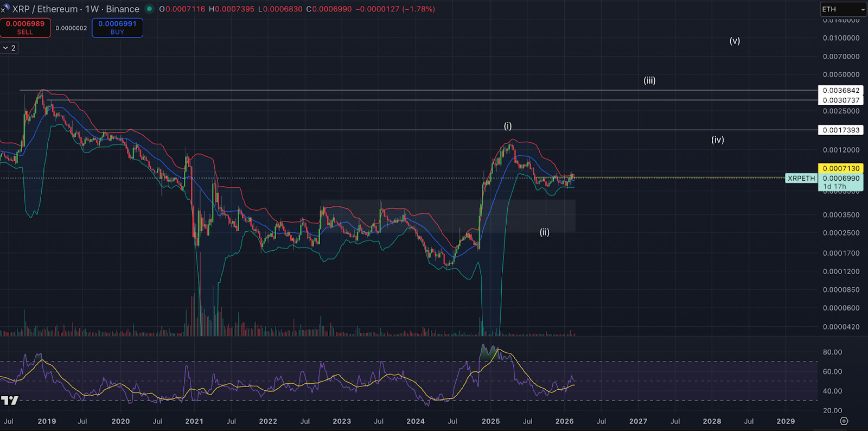The image size is (868, 431).
Task: Select the (ii) wave label
Action: point(545,232)
